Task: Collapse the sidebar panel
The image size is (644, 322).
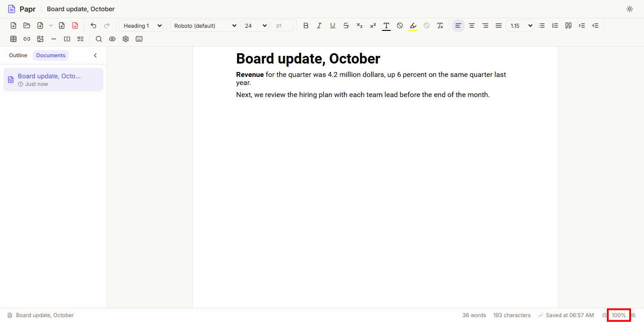Action: (95, 55)
